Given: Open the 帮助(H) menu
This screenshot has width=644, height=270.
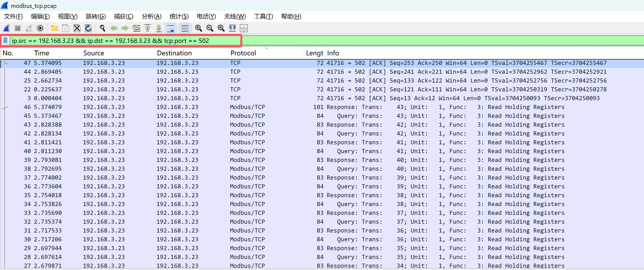Looking at the screenshot, I should (x=291, y=16).
